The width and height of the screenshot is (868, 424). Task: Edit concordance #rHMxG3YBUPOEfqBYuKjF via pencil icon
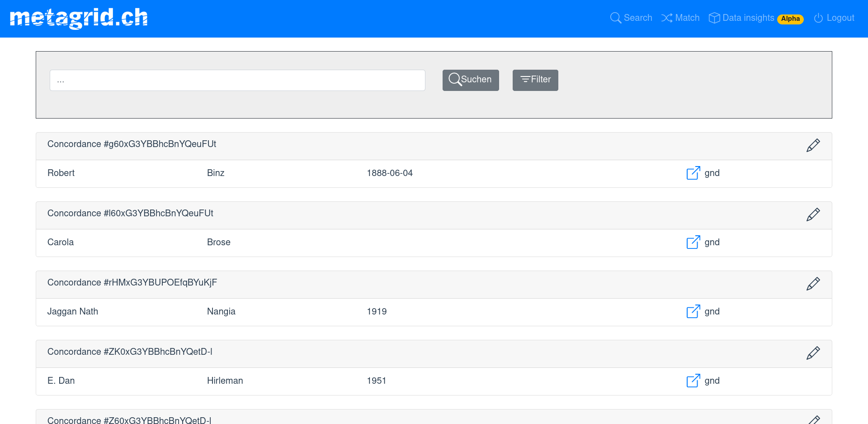(x=813, y=284)
